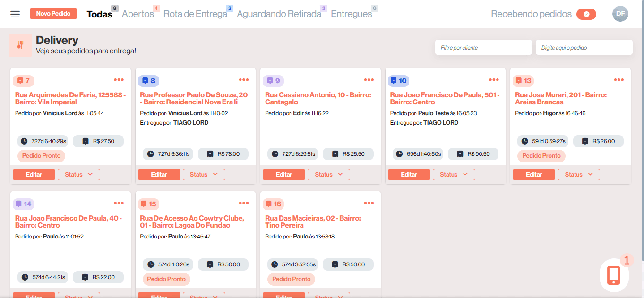This screenshot has width=644, height=298.
Task: Open three-dots menu on order 16
Action: 369,203
